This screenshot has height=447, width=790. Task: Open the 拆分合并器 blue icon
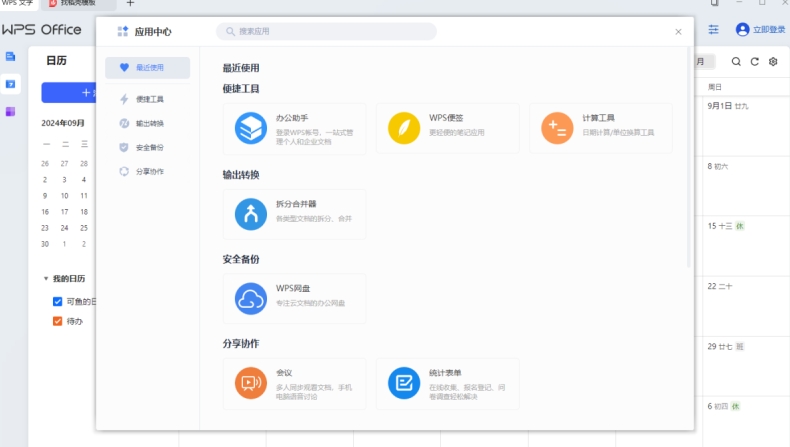(250, 214)
